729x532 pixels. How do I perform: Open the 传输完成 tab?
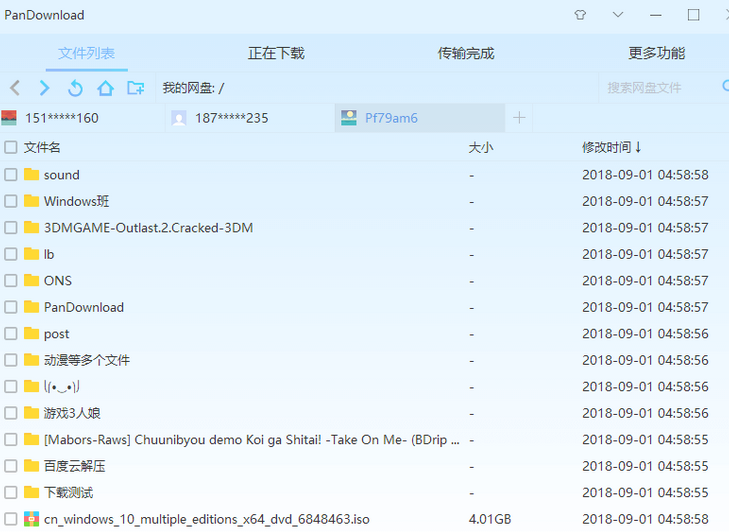(x=466, y=53)
